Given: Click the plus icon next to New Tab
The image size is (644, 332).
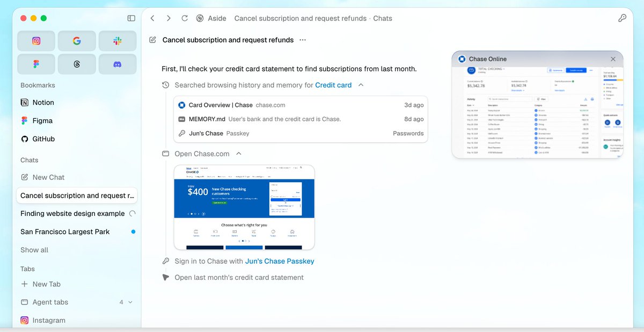Looking at the screenshot, I should [24, 284].
